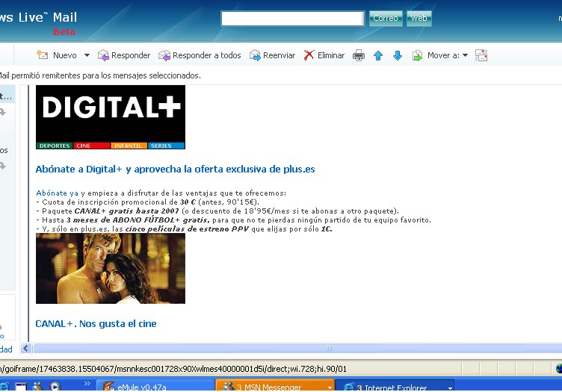The image size is (562, 392).
Task: Expand the MSN Messenger group arrow
Action: 330,388
